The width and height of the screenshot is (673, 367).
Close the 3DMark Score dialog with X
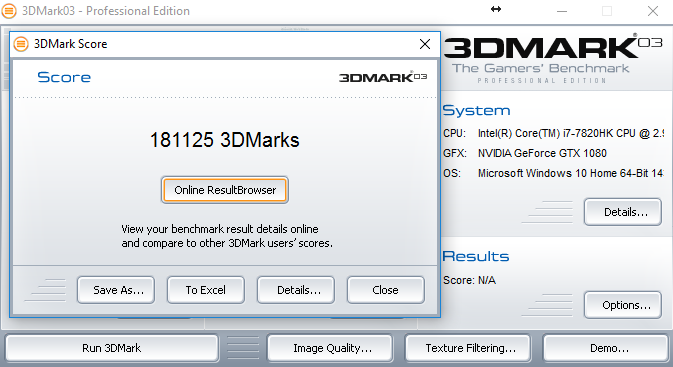coord(425,44)
